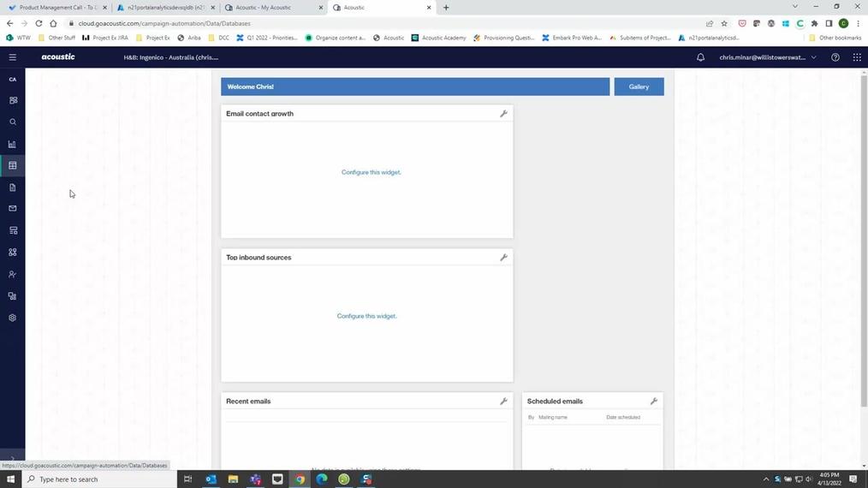
Task: Open the email envelope sidebar icon
Action: pyautogui.click(x=12, y=209)
